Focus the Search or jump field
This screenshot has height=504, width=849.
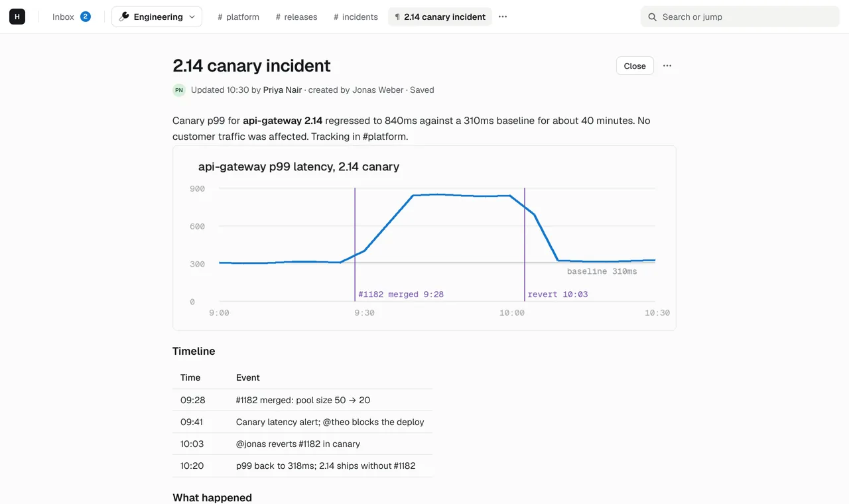tap(740, 17)
